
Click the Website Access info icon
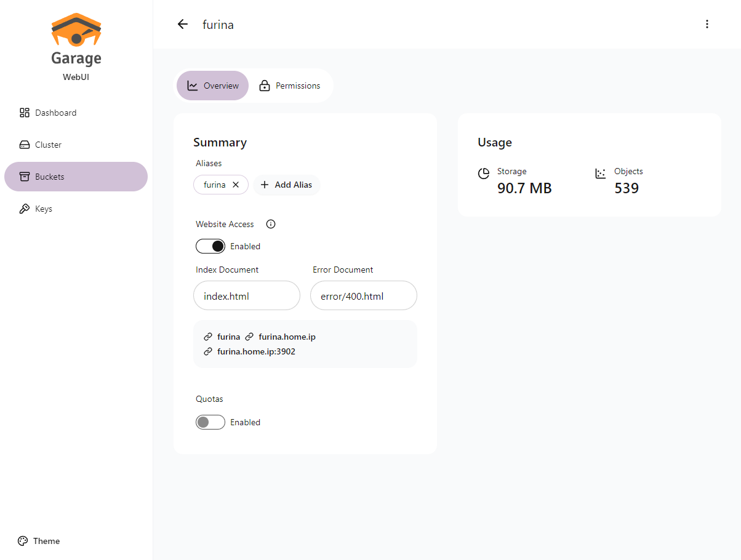click(x=271, y=224)
